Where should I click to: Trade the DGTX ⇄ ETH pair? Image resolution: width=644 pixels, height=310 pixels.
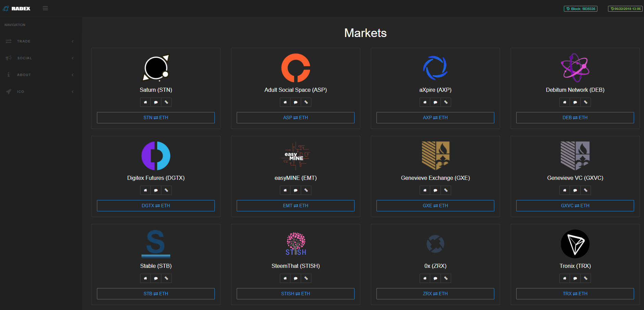click(x=156, y=206)
